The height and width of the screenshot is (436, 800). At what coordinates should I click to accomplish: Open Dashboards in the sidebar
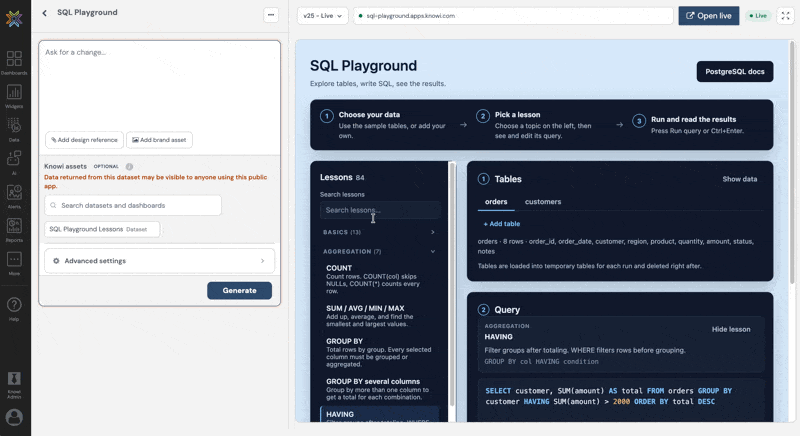pyautogui.click(x=14, y=62)
